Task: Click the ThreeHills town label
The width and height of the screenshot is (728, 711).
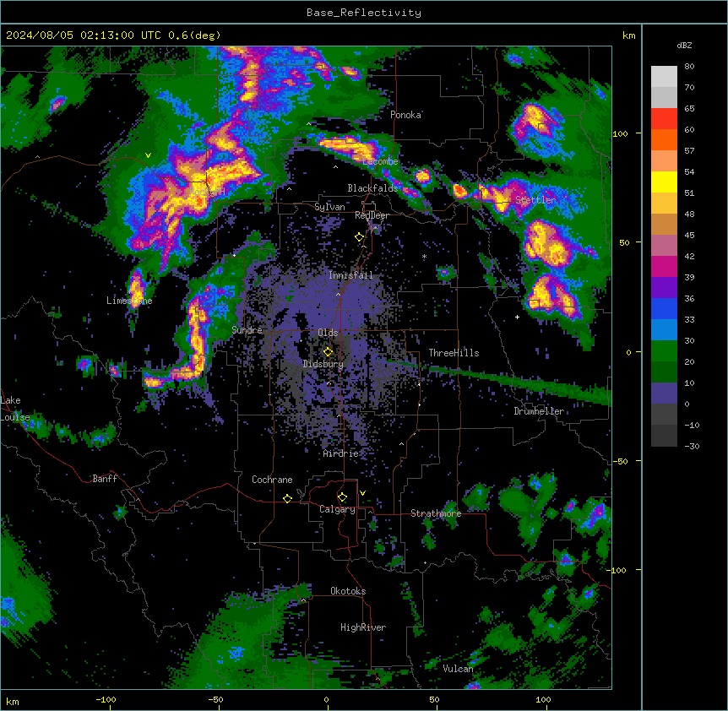Action: (454, 353)
